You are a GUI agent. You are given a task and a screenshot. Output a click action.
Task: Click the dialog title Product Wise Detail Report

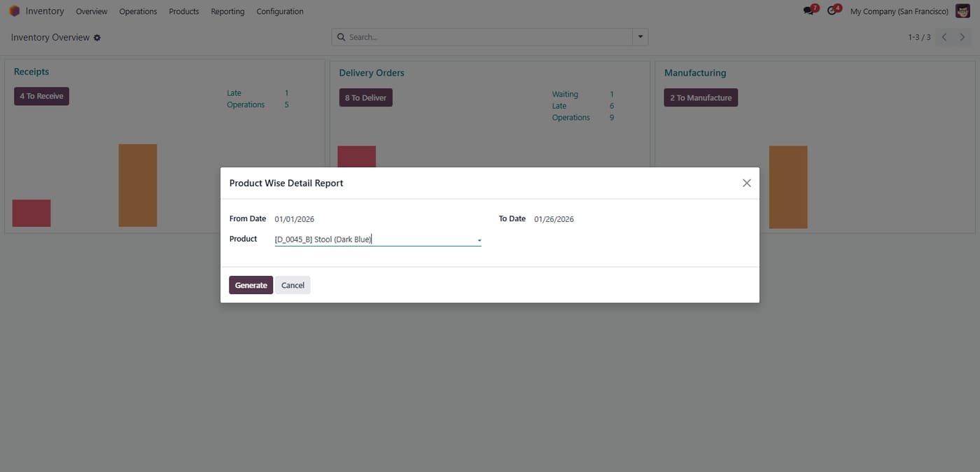pyautogui.click(x=286, y=183)
